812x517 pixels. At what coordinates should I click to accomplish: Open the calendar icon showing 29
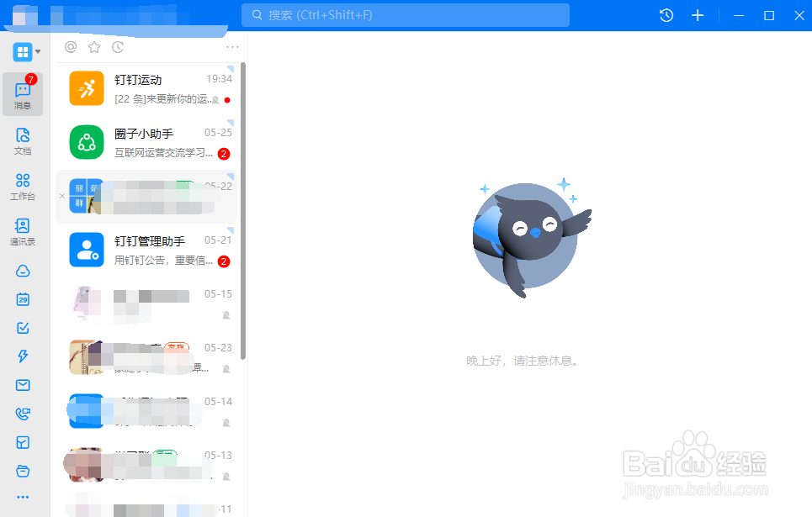pyautogui.click(x=23, y=299)
